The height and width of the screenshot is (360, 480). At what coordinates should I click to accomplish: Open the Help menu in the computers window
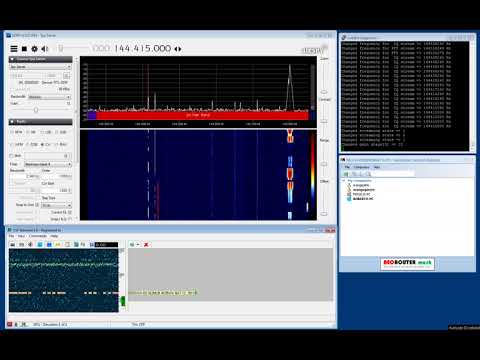coord(377,167)
